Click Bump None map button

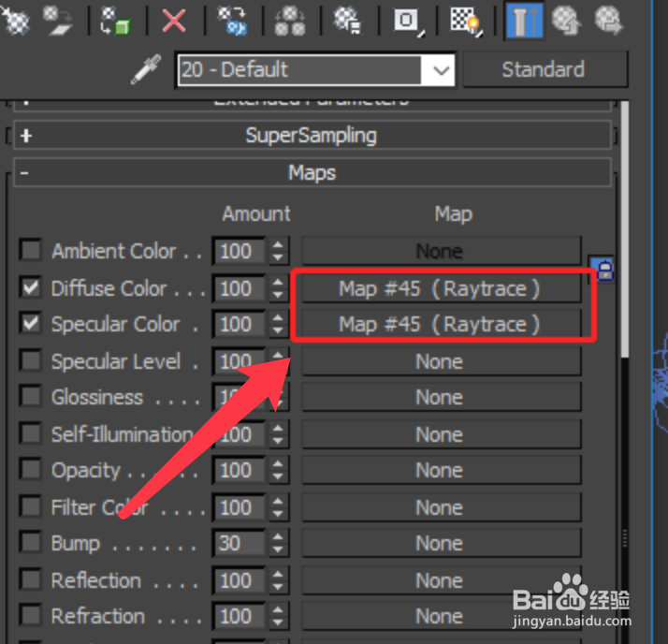(442, 544)
